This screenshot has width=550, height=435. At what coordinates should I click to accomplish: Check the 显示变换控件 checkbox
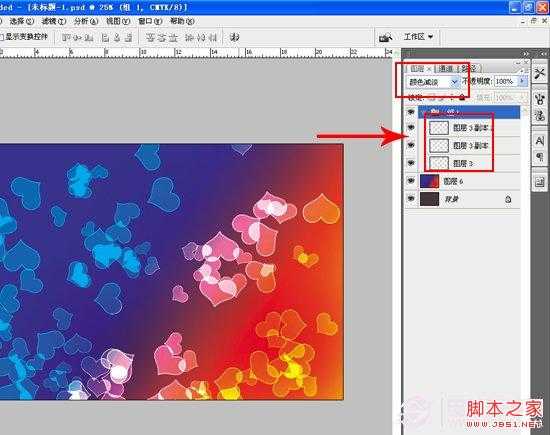point(1,37)
